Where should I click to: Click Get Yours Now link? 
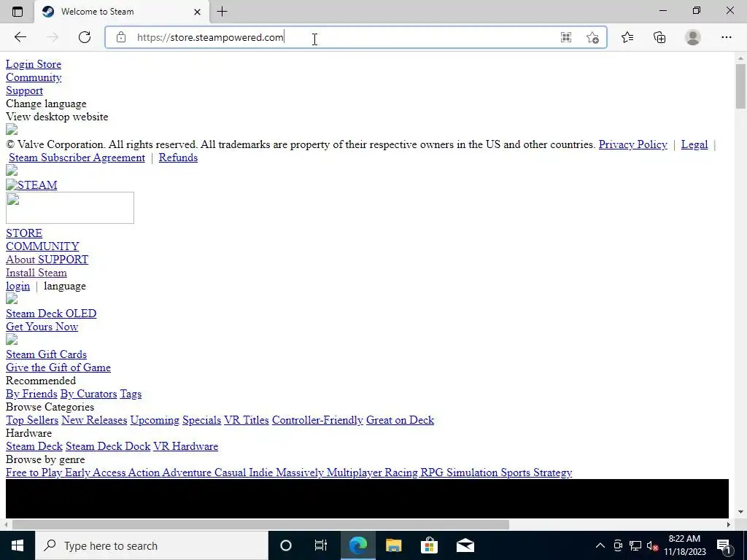(42, 327)
